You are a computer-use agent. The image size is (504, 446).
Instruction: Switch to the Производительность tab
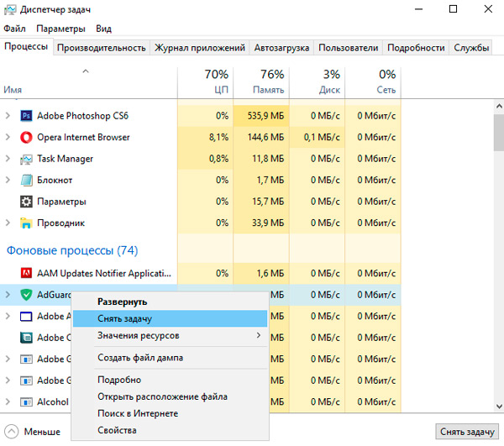(x=102, y=48)
